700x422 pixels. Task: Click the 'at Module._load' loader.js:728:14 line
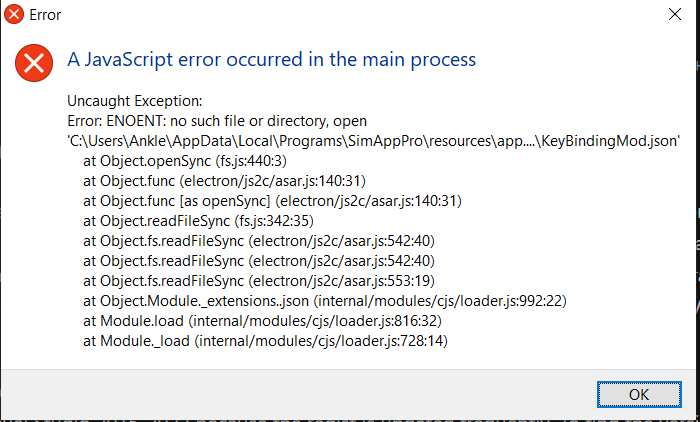(x=265, y=341)
